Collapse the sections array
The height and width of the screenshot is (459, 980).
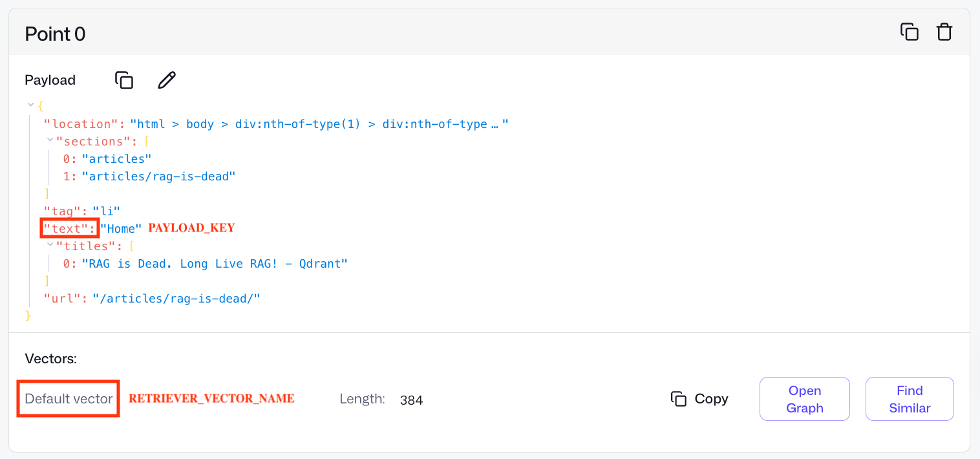click(x=50, y=141)
